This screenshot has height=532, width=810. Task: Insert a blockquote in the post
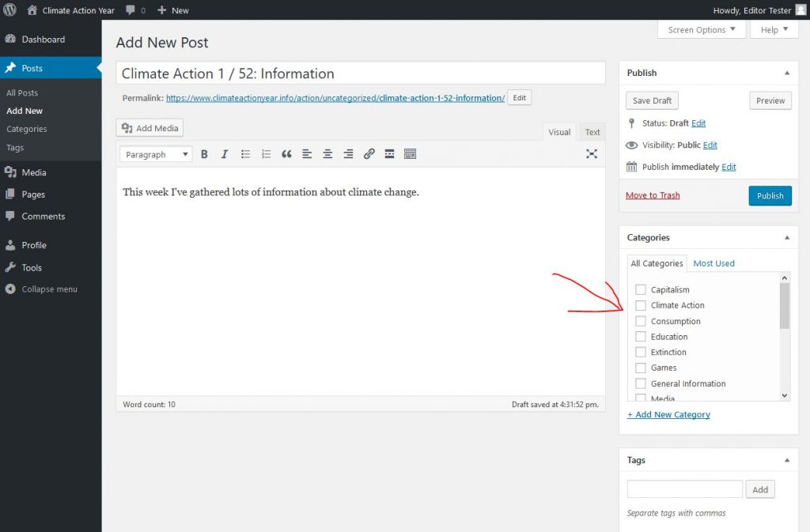(x=286, y=154)
